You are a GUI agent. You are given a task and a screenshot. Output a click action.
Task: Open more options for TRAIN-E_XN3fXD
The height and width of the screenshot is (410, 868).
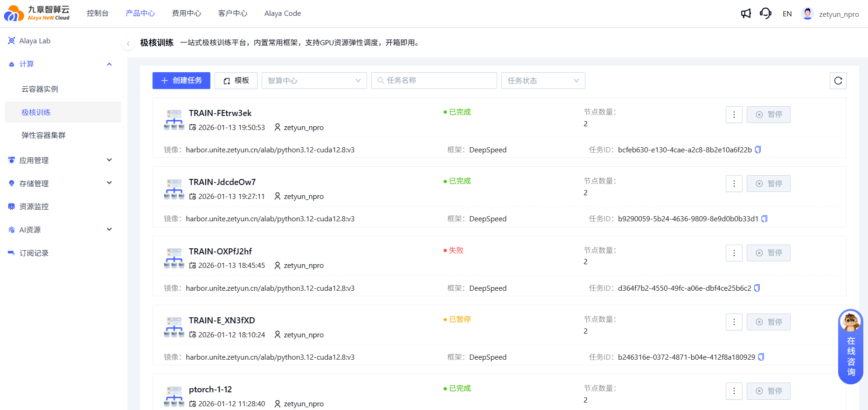tap(734, 322)
